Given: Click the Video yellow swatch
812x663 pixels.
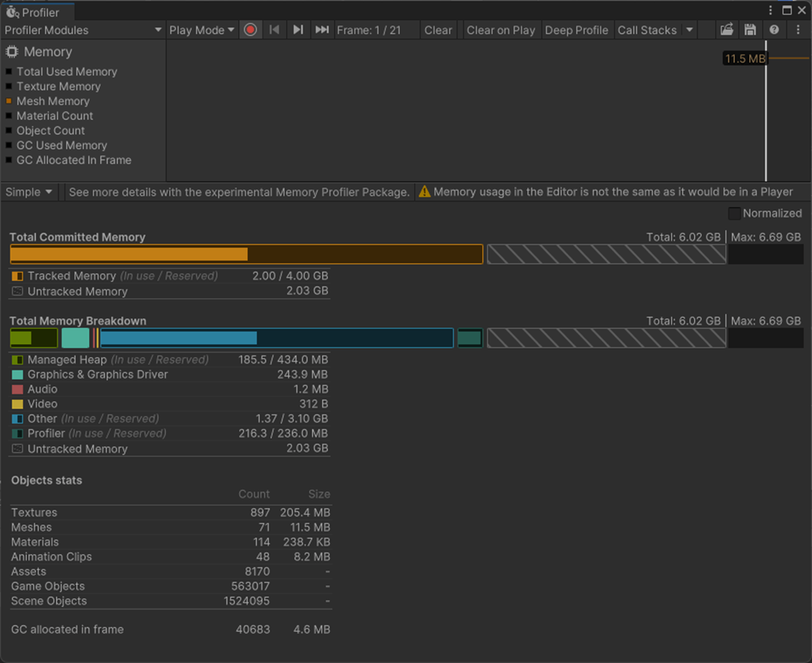Looking at the screenshot, I should point(18,404).
